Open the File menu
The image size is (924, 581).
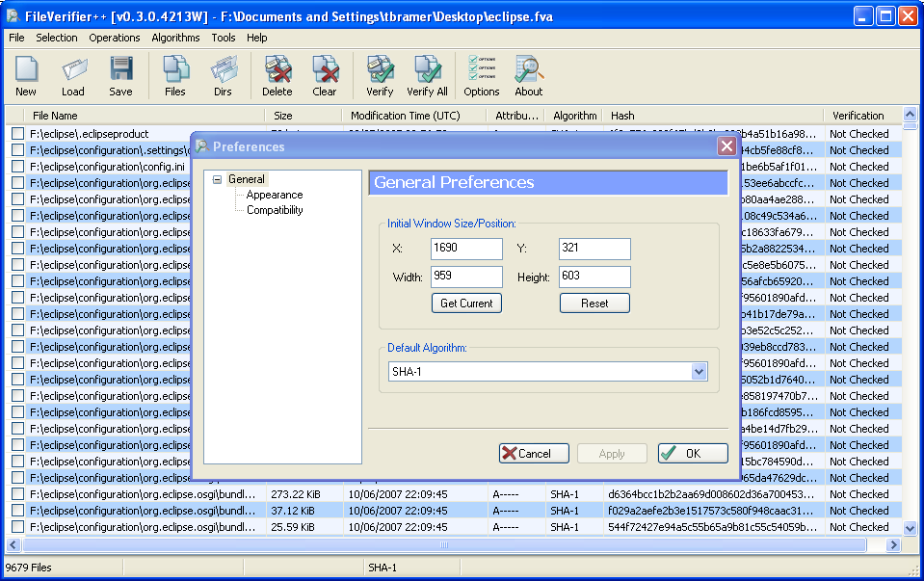click(16, 38)
